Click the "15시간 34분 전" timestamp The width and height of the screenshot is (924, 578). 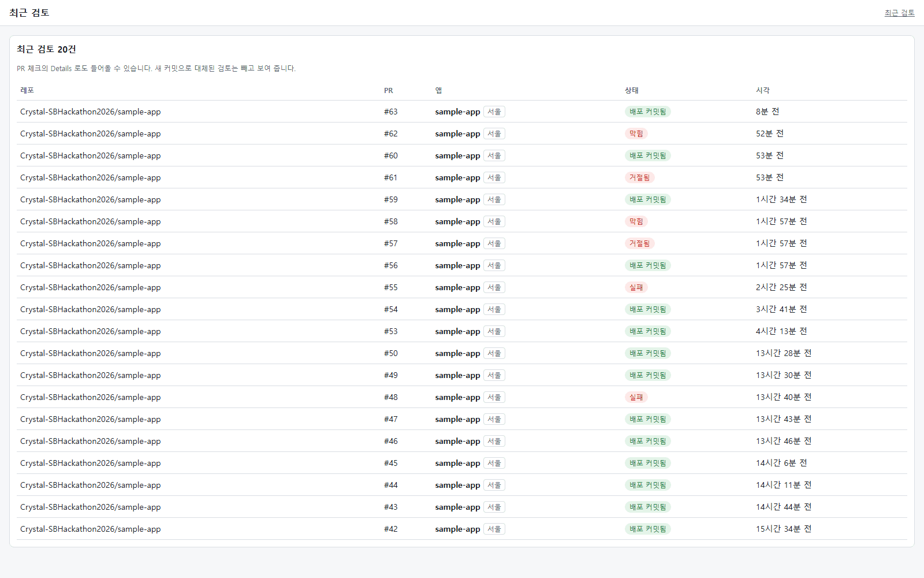[x=784, y=529]
